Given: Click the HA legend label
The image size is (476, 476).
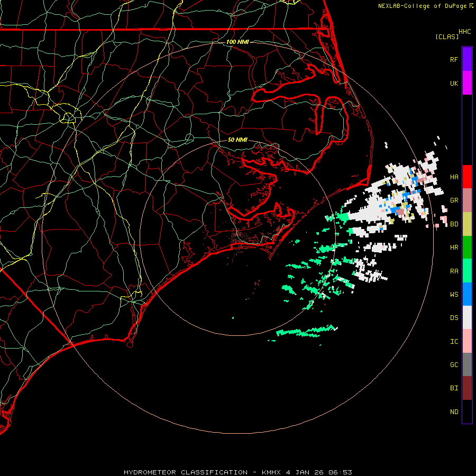Looking at the screenshot, I should [x=454, y=177].
